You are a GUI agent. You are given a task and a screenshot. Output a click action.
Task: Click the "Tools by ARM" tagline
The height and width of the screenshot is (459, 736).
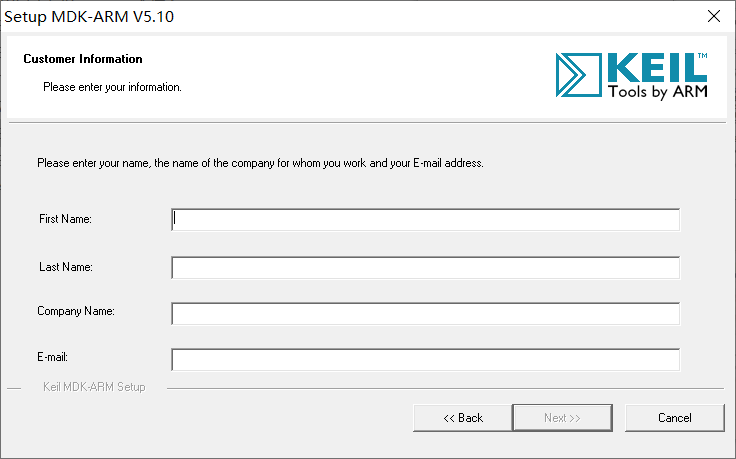point(659,93)
